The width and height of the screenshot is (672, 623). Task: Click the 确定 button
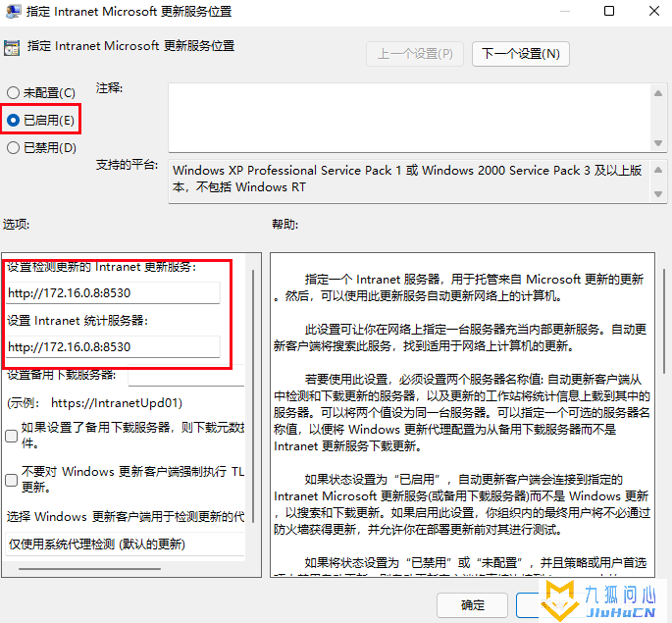tap(472, 605)
